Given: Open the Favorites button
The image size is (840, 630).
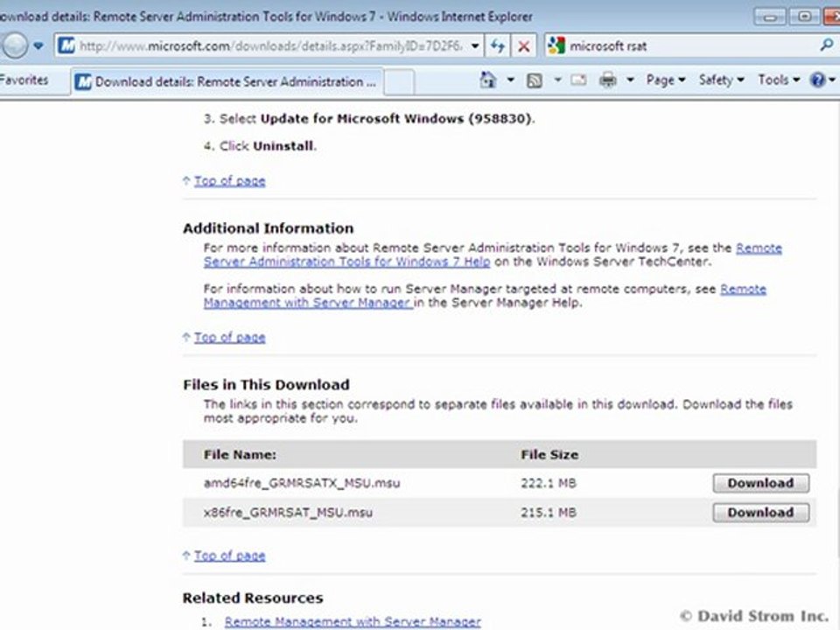Looking at the screenshot, I should click(24, 80).
